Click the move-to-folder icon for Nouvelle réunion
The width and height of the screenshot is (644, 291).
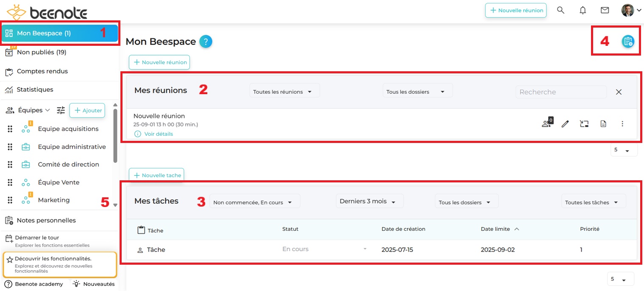(x=584, y=124)
